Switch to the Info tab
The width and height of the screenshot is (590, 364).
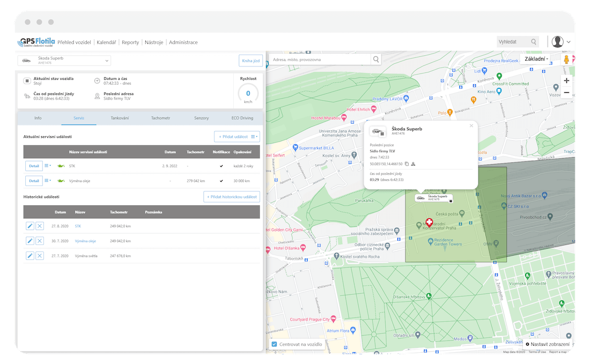click(x=38, y=118)
